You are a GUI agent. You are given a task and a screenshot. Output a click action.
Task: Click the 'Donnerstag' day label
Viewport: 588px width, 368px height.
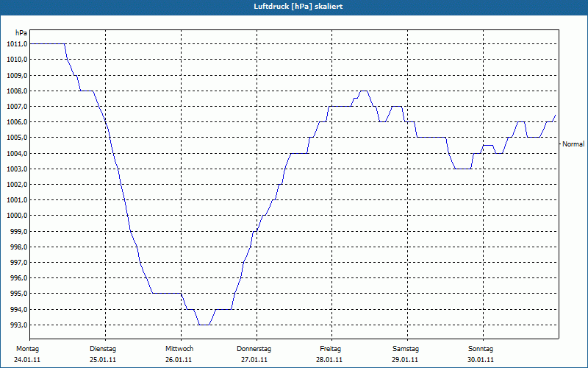pos(254,349)
